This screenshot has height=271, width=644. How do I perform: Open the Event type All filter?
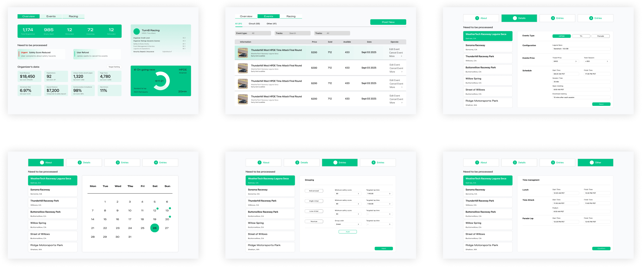[x=253, y=33]
